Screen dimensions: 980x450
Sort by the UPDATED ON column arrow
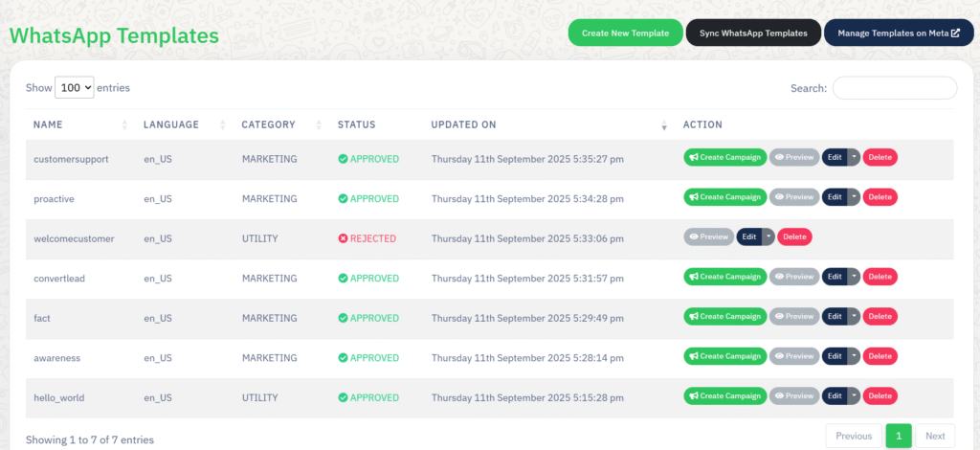click(664, 125)
